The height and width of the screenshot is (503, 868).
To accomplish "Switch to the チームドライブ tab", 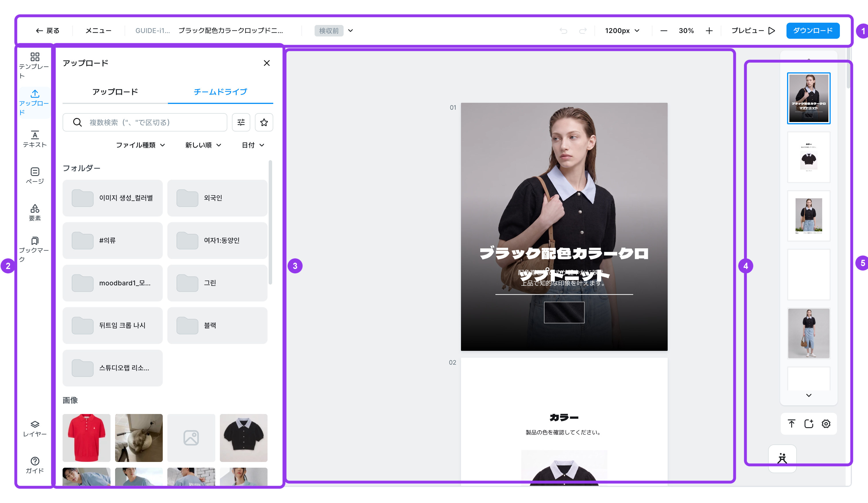I will [x=220, y=92].
